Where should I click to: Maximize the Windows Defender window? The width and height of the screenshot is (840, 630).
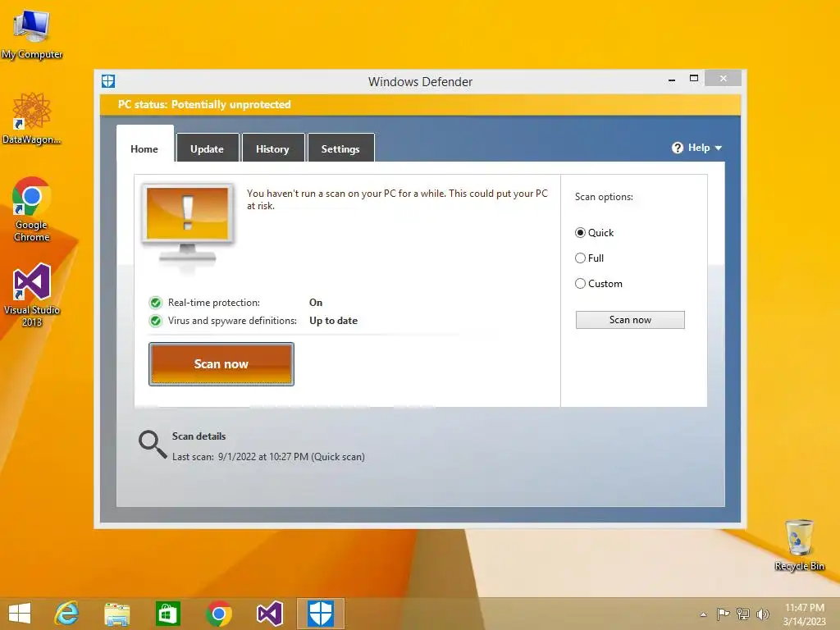pyautogui.click(x=694, y=78)
